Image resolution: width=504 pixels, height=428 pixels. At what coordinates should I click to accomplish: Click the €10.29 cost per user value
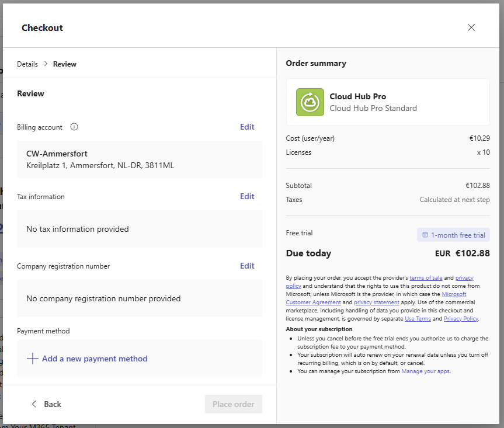479,138
